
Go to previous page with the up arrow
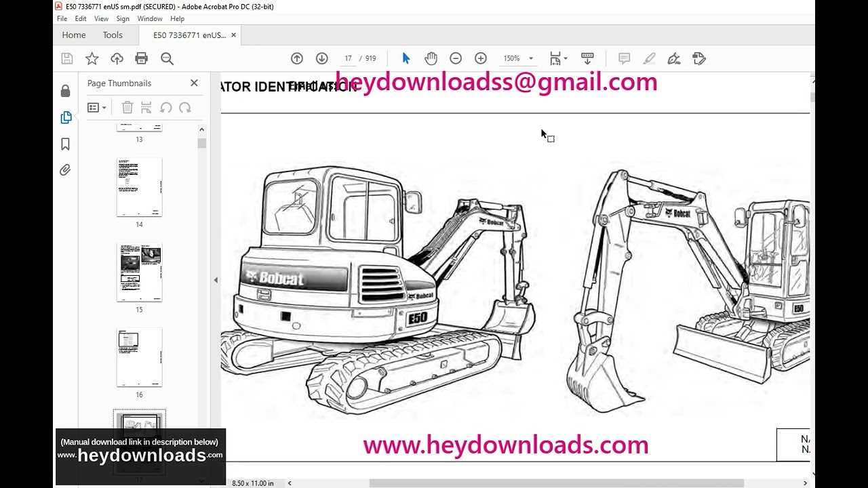click(x=297, y=58)
